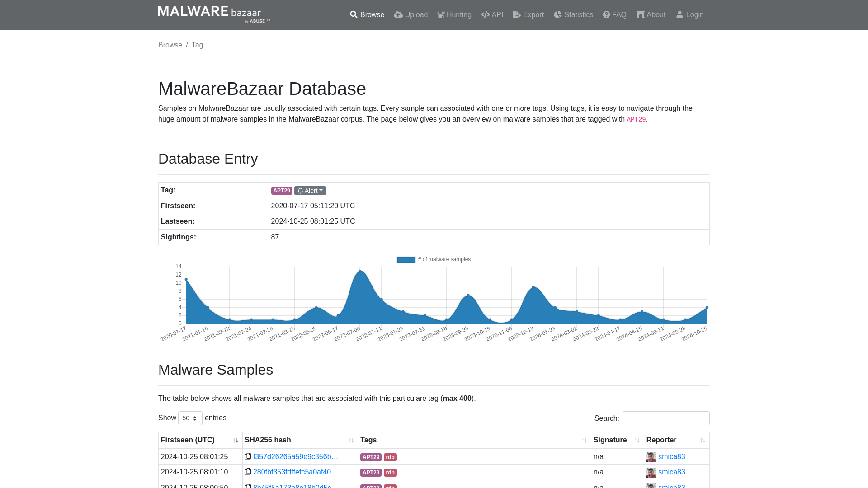868x488 pixels.
Task: Click Lastseen value 2024-10-25 08:01:25 UTC
Action: [x=313, y=221]
